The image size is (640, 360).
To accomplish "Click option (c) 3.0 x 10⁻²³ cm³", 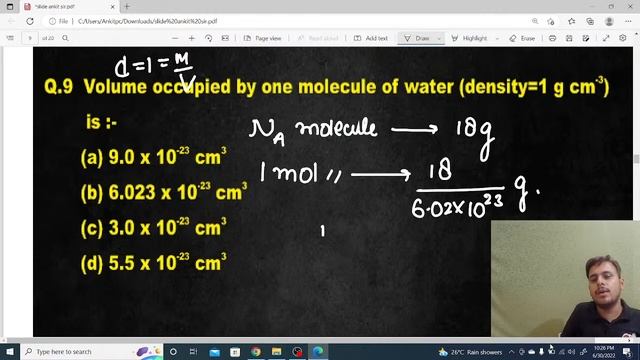I will [153, 227].
